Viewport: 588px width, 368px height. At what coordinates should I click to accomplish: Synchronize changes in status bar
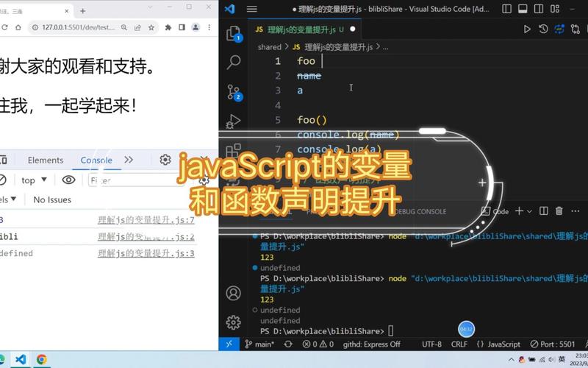[x=288, y=344]
